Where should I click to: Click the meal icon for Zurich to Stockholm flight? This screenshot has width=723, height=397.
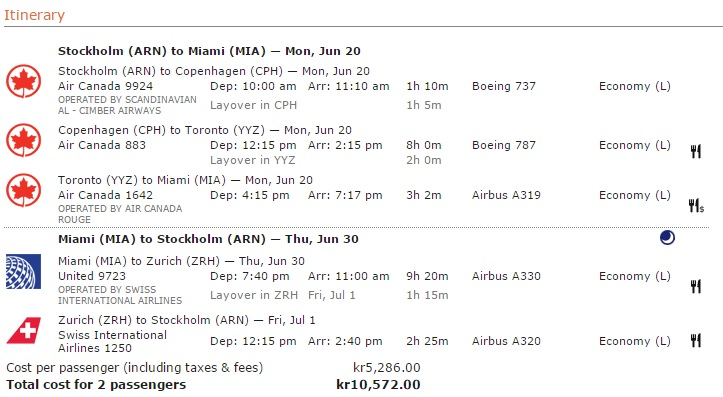point(696,341)
